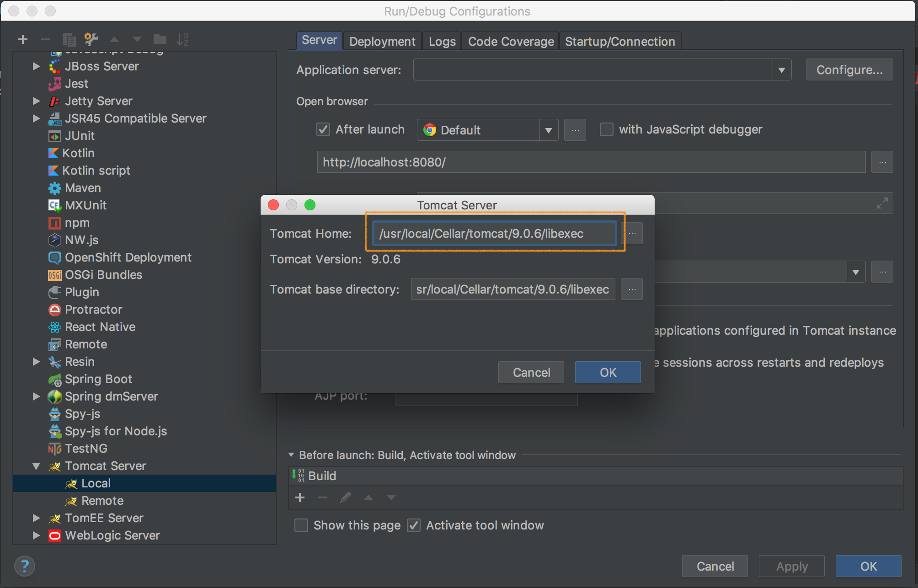Open the Code Coverage tab
The width and height of the screenshot is (918, 588).
pyautogui.click(x=511, y=42)
